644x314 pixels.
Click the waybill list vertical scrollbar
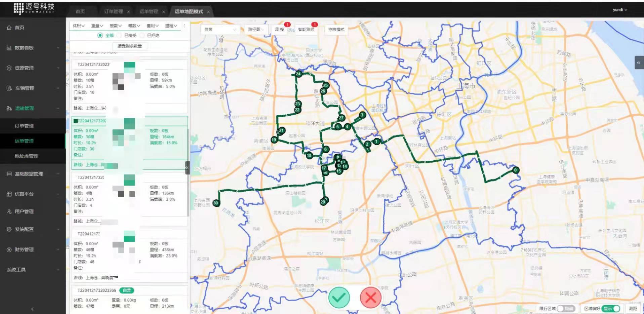[x=188, y=141]
